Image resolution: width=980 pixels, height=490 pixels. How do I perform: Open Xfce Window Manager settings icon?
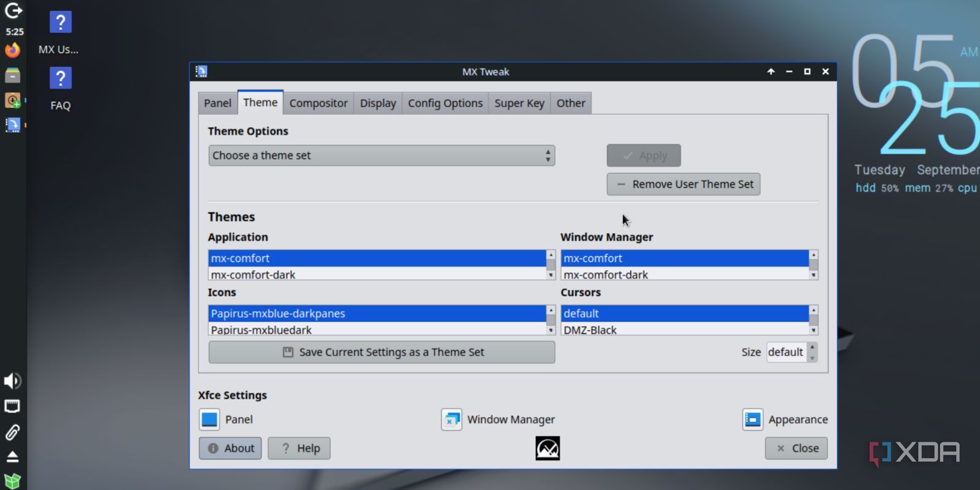tap(451, 420)
